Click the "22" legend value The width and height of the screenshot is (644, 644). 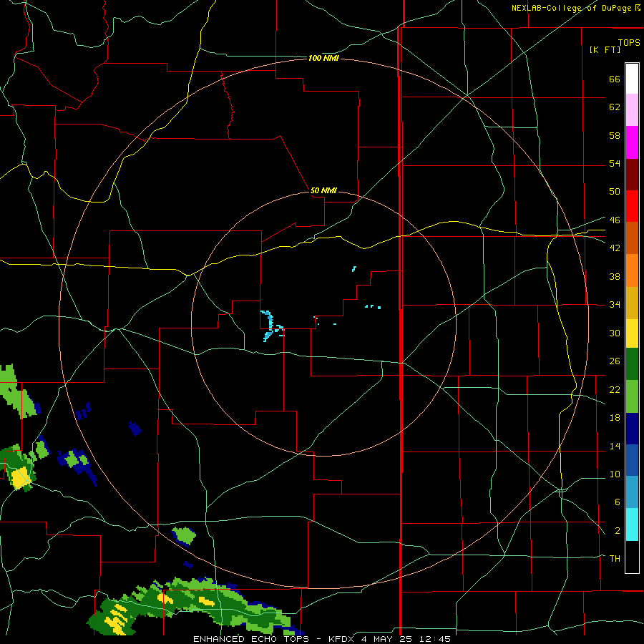coord(615,389)
